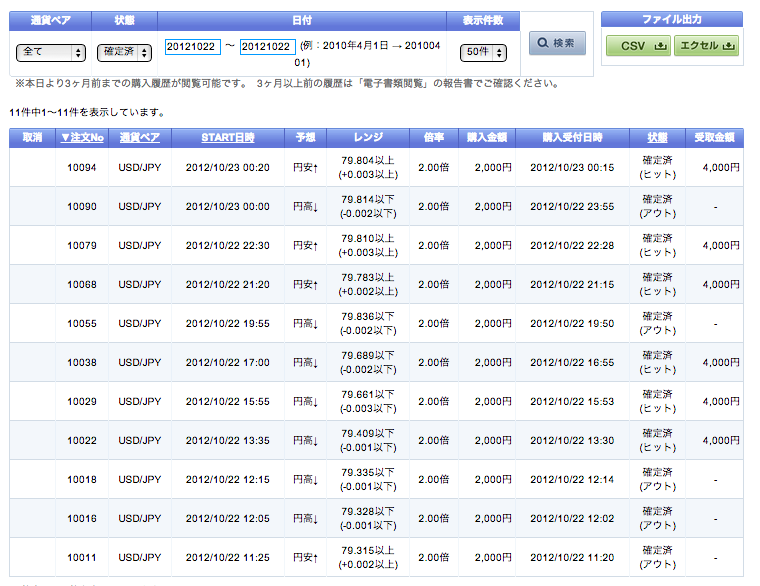
Task: Expand the 表示件数 dropdown showing 50件
Action: pos(483,53)
